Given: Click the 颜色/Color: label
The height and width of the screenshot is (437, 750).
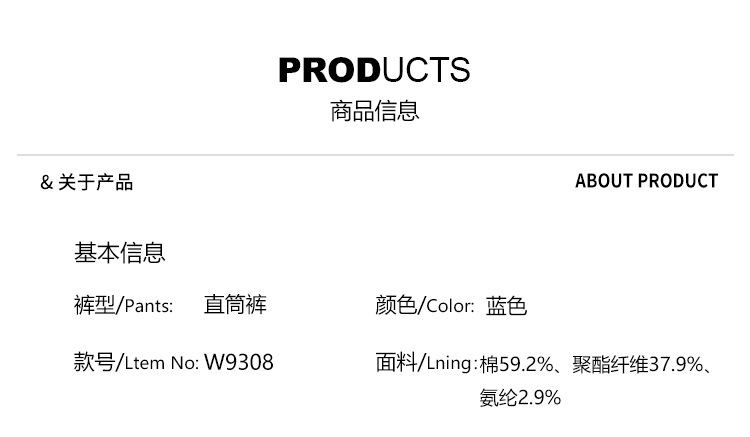Looking at the screenshot, I should [424, 305].
